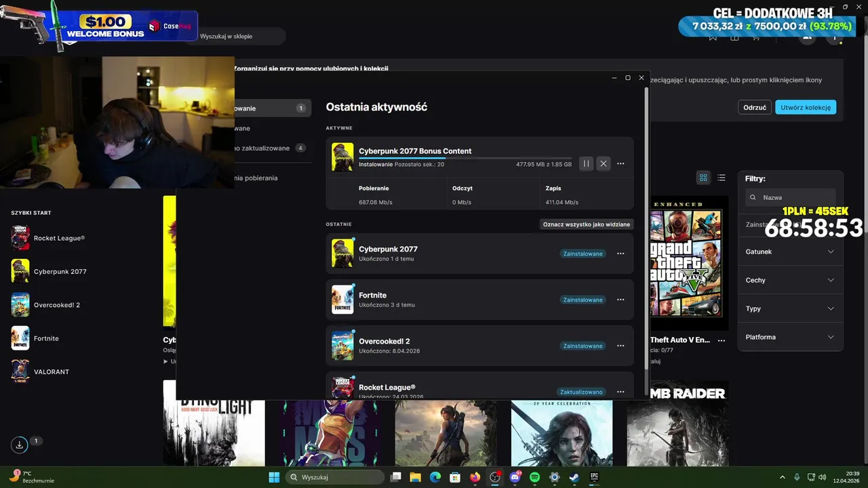The width and height of the screenshot is (868, 488).
Task: Expand the Platforma filter
Action: [x=791, y=337]
